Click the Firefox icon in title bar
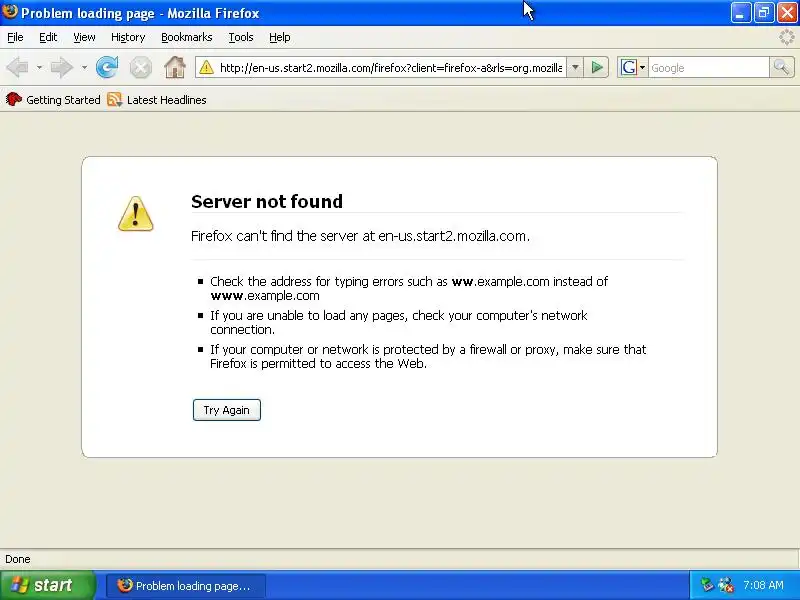This screenshot has width=800, height=600. coord(10,11)
